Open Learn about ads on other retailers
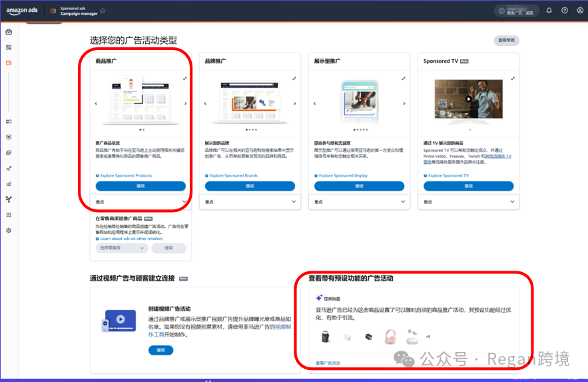Screen dimensions: 588x382 coord(131,239)
